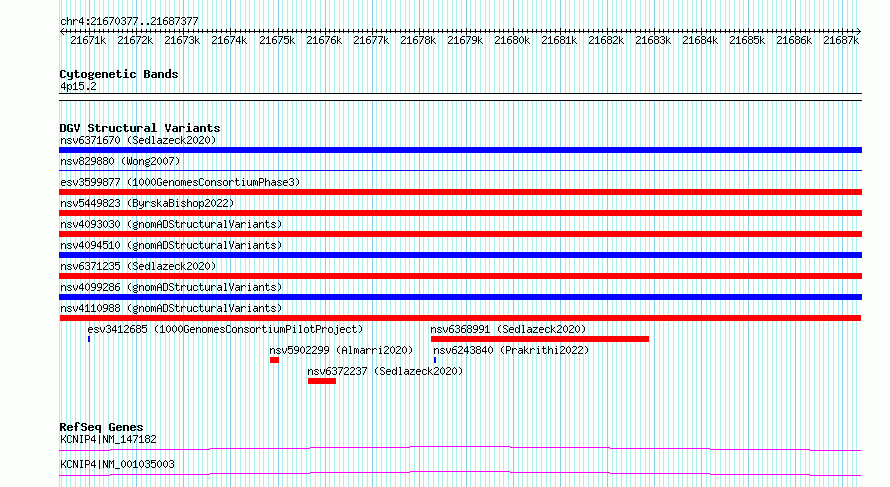Viewport: 890px width, 487px height.
Task: Click the thin blue line of nsv829880
Action: [460, 170]
